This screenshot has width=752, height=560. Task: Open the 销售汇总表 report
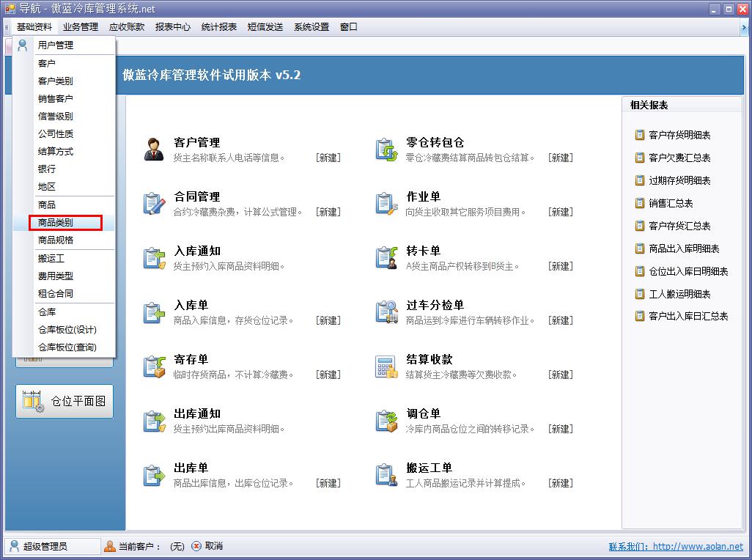click(670, 203)
